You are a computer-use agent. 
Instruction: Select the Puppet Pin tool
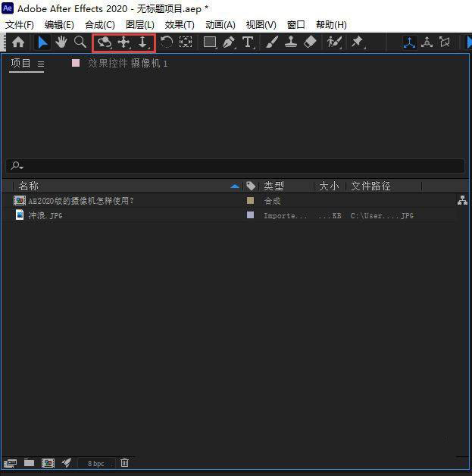tap(358, 42)
